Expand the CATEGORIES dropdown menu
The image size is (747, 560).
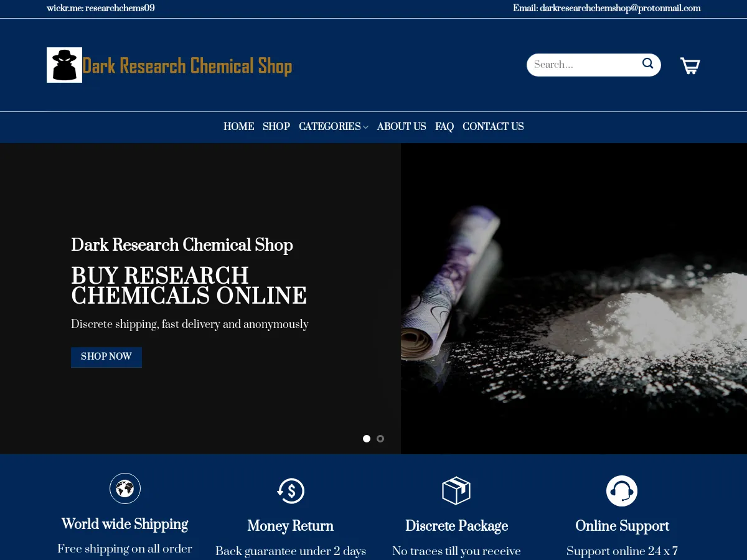tap(329, 126)
